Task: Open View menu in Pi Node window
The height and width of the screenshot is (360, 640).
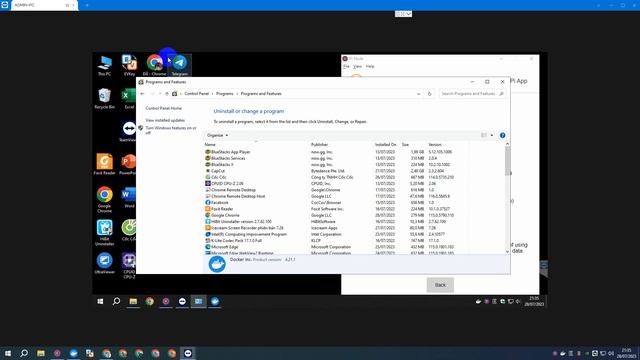Action: pyautogui.click(x=357, y=66)
